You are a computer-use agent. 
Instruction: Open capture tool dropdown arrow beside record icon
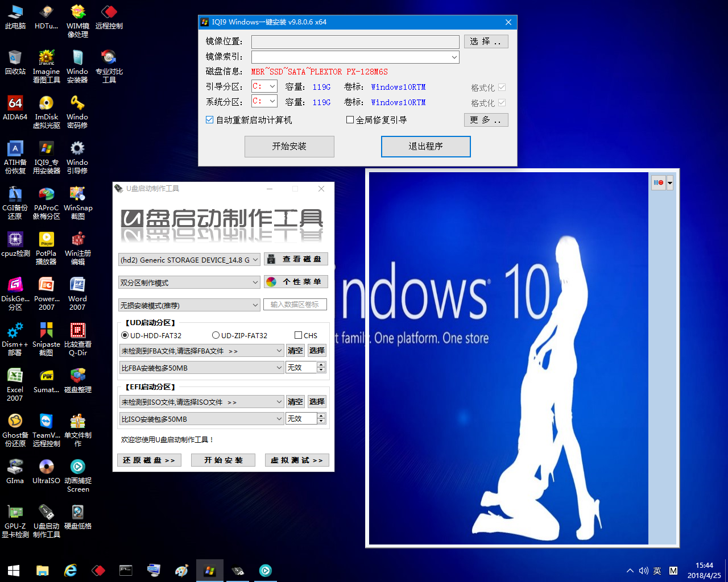tap(670, 182)
